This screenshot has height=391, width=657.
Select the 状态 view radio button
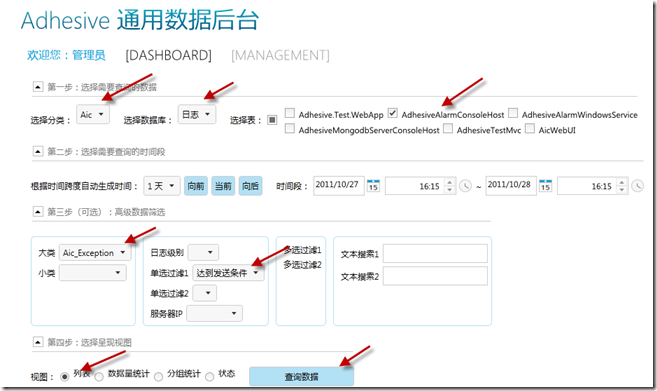(x=210, y=377)
